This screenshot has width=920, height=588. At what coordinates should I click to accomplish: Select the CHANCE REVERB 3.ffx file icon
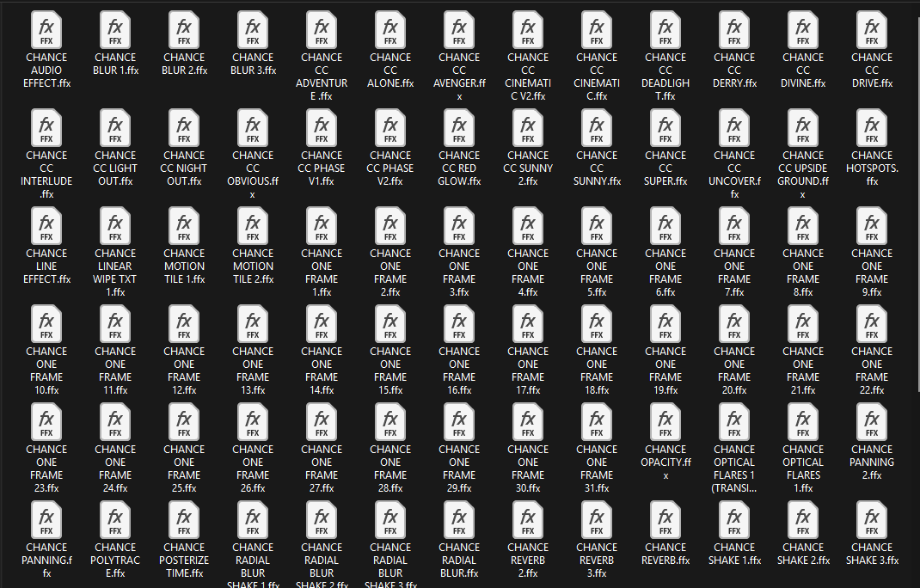tap(597, 519)
